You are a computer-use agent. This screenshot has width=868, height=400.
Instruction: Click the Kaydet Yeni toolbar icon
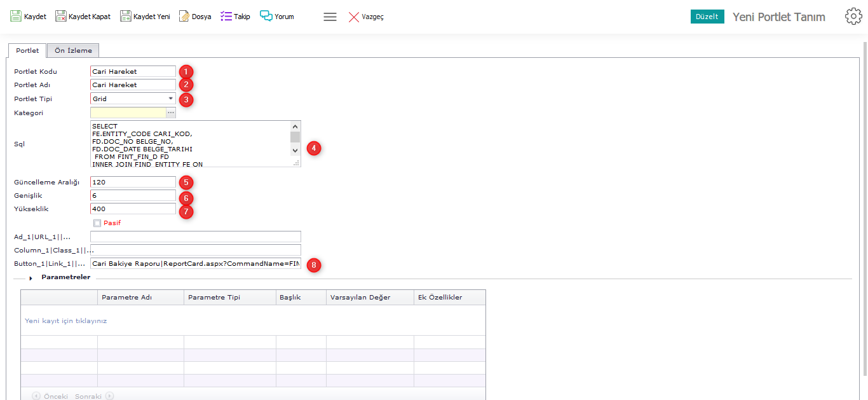point(126,17)
